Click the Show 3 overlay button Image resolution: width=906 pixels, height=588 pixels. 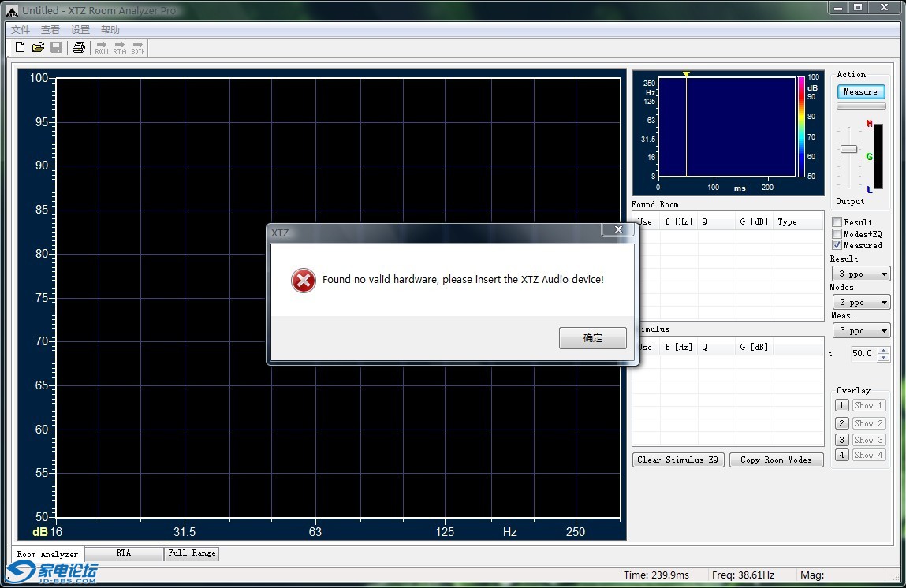click(868, 440)
